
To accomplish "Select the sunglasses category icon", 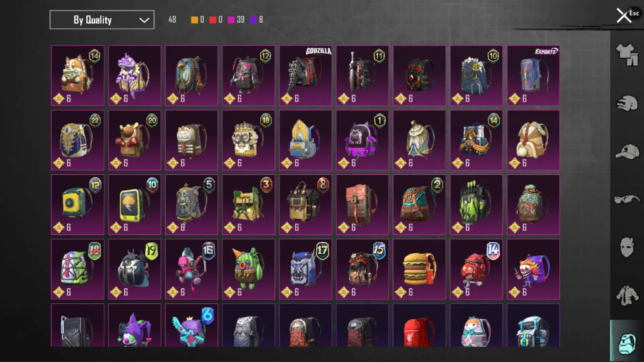I will coord(627,199).
